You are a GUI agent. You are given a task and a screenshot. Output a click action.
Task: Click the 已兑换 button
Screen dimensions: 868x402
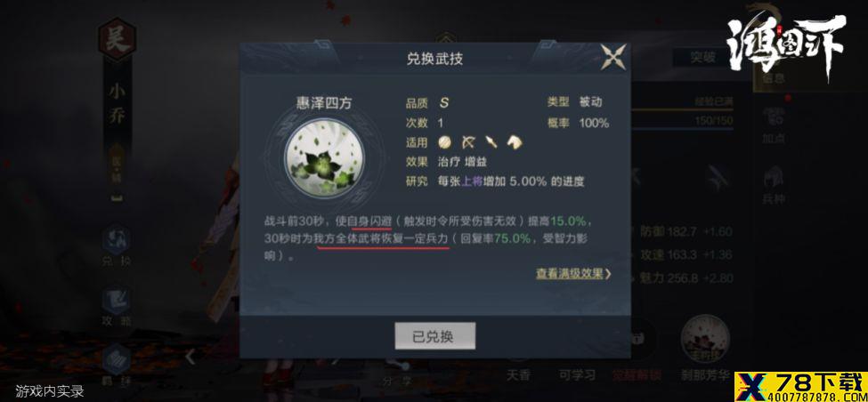coord(434,335)
